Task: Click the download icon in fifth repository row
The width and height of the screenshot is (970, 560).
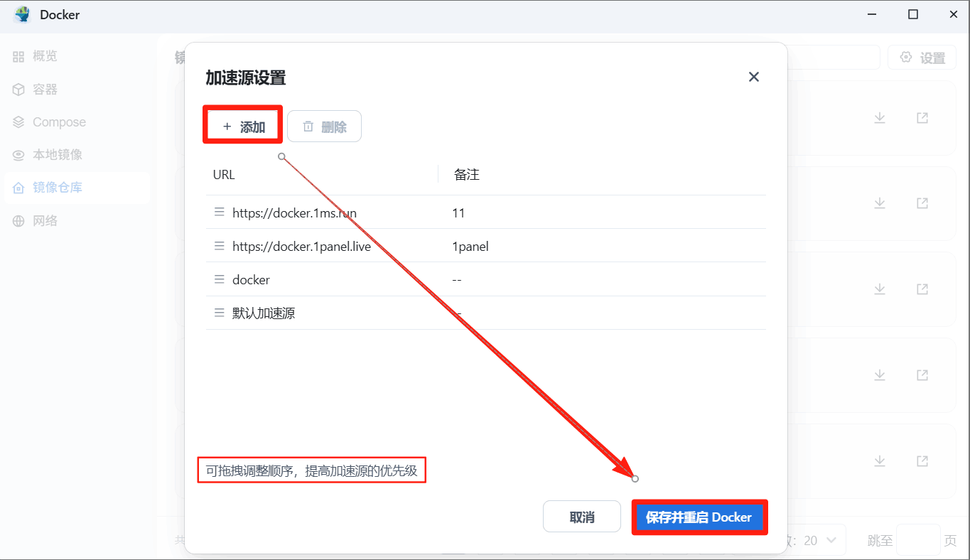Action: (880, 461)
